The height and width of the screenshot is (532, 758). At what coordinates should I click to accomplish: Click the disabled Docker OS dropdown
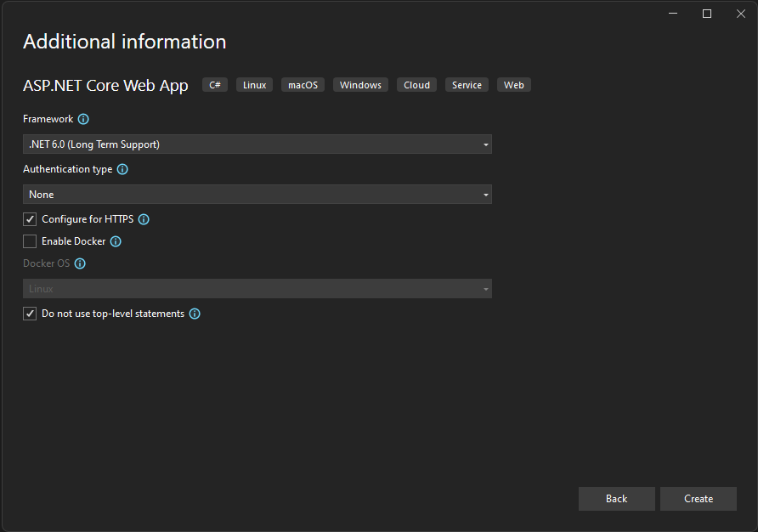coord(257,289)
